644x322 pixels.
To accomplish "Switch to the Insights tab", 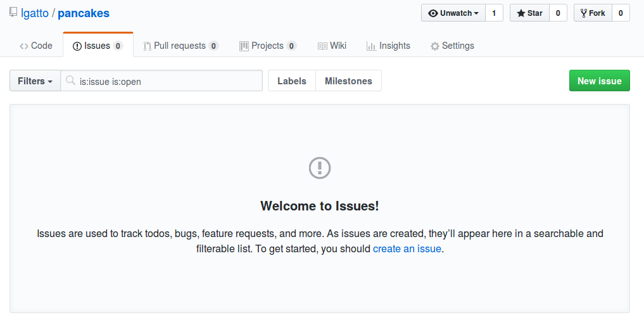I will click(388, 46).
